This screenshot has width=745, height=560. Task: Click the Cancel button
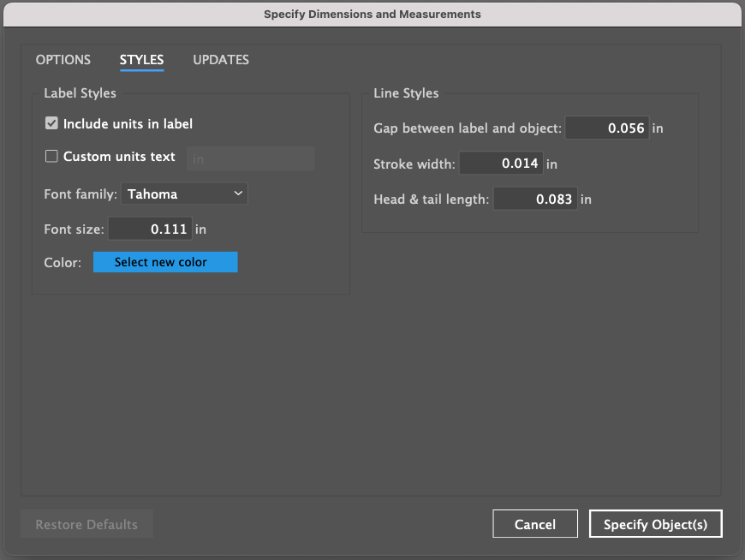click(535, 523)
